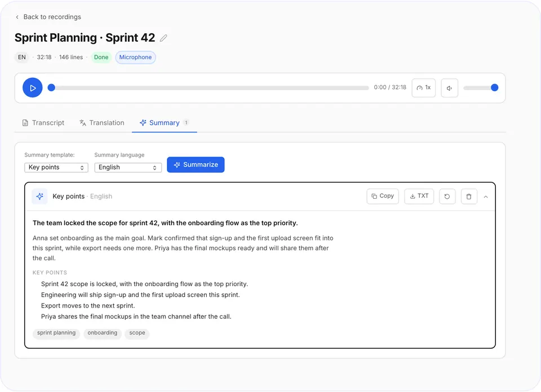Screen dimensions: 541x392
Task: Click the EN language badge
Action: click(x=22, y=57)
